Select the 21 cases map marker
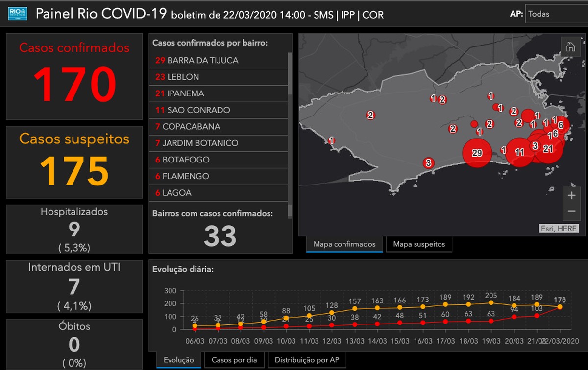This screenshot has height=370, width=588. pyautogui.click(x=548, y=149)
